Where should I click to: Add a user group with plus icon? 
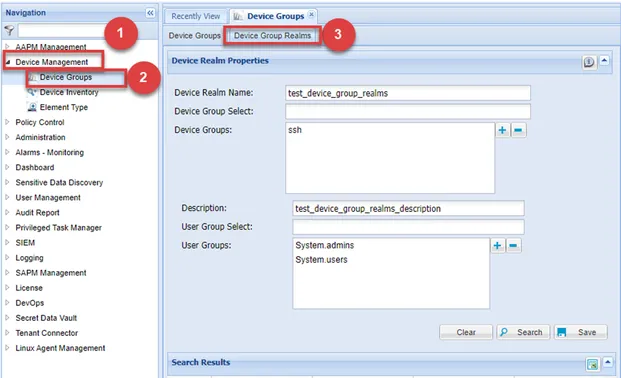pyautogui.click(x=497, y=246)
